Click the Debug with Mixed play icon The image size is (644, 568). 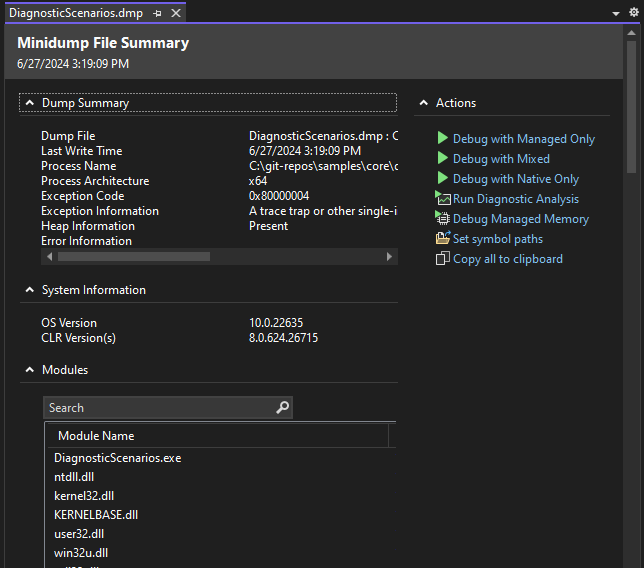click(443, 159)
